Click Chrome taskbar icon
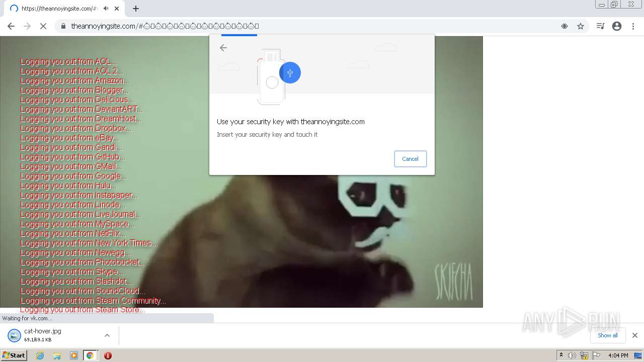This screenshot has height=362, width=644. (x=90, y=355)
